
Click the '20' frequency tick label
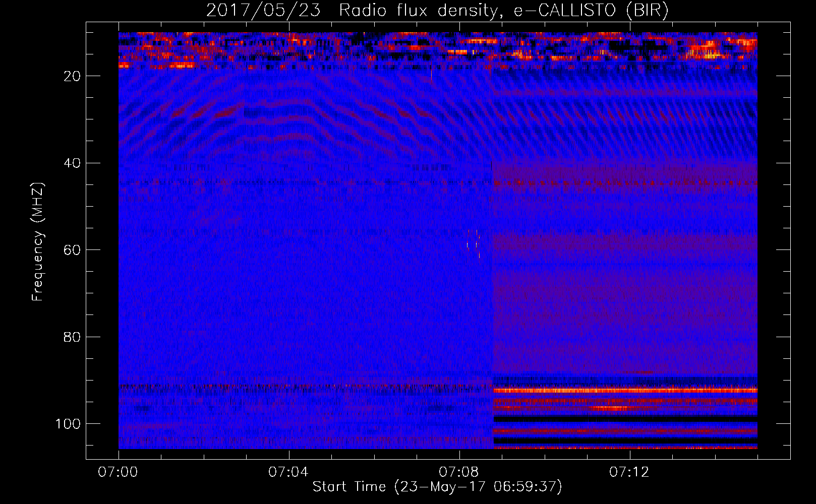[x=72, y=76]
